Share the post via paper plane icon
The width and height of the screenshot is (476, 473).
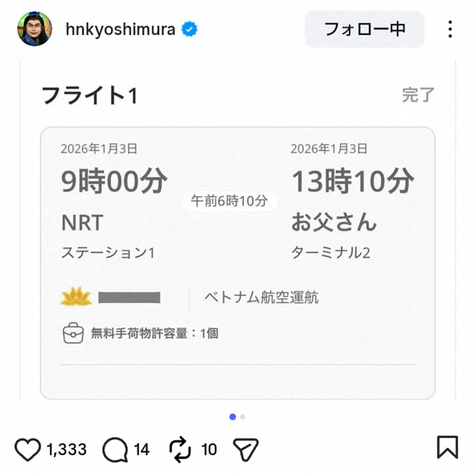246,450
